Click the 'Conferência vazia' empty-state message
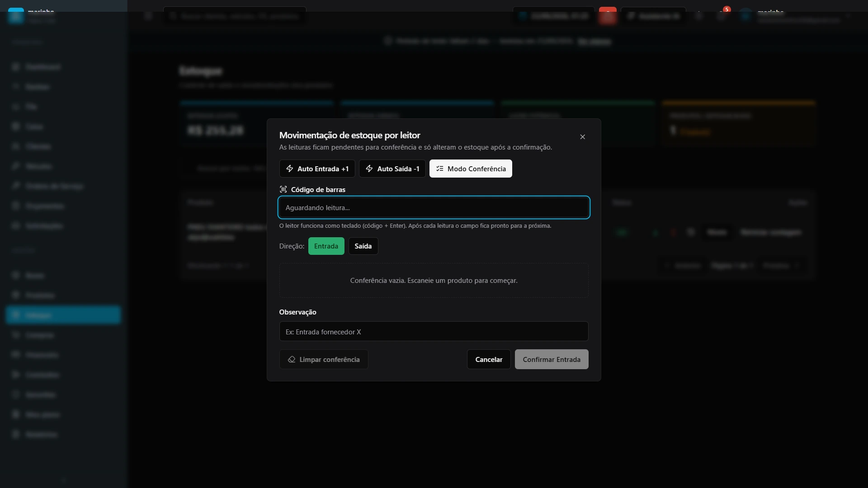The height and width of the screenshot is (488, 868). click(x=434, y=280)
